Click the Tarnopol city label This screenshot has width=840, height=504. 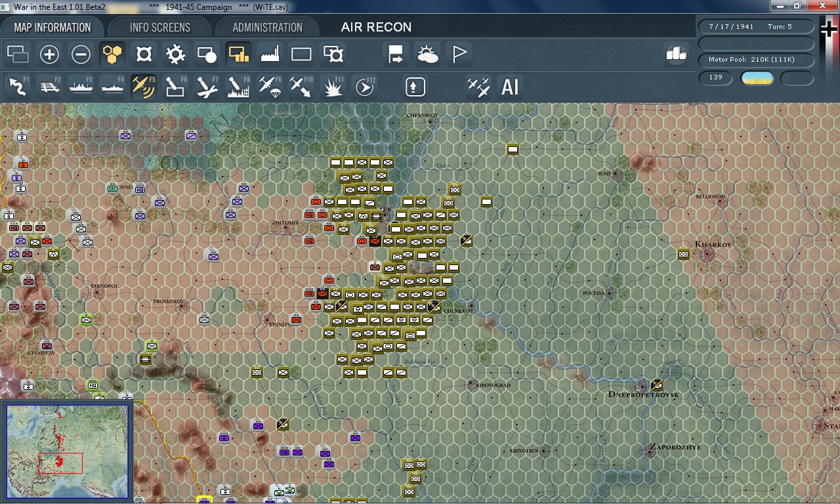[x=104, y=287]
